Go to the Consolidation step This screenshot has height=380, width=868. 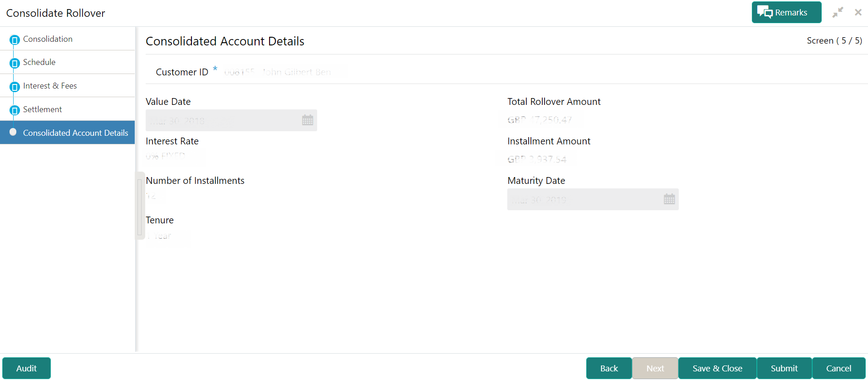48,39
